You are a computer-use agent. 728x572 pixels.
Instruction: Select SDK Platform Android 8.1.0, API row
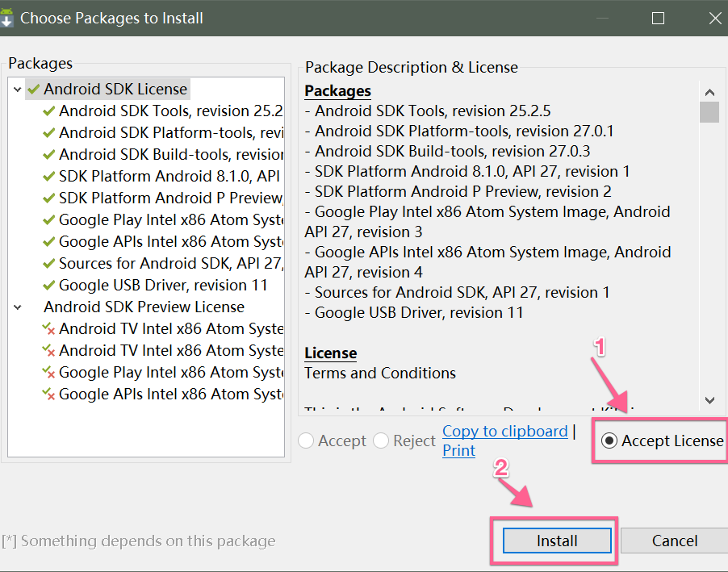169,177
